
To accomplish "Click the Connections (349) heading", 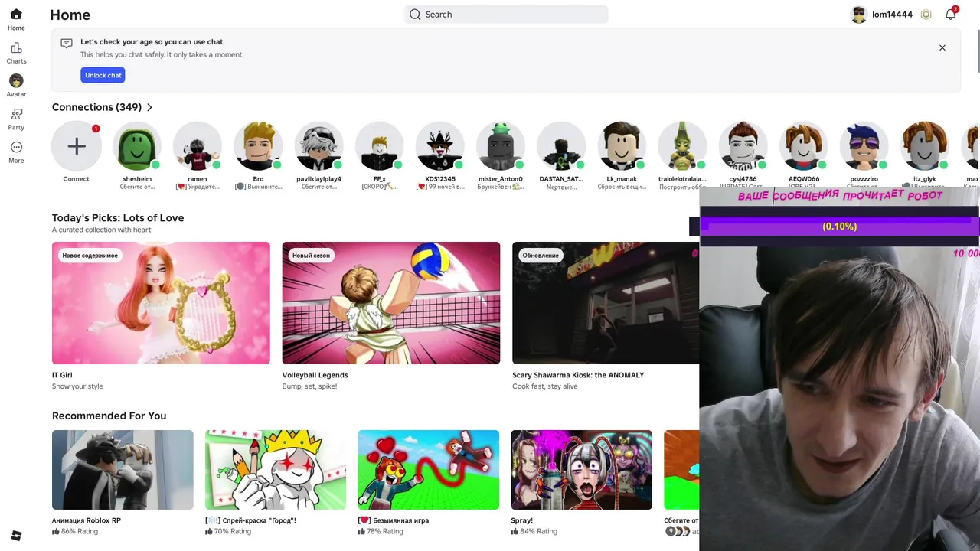I will (x=96, y=107).
